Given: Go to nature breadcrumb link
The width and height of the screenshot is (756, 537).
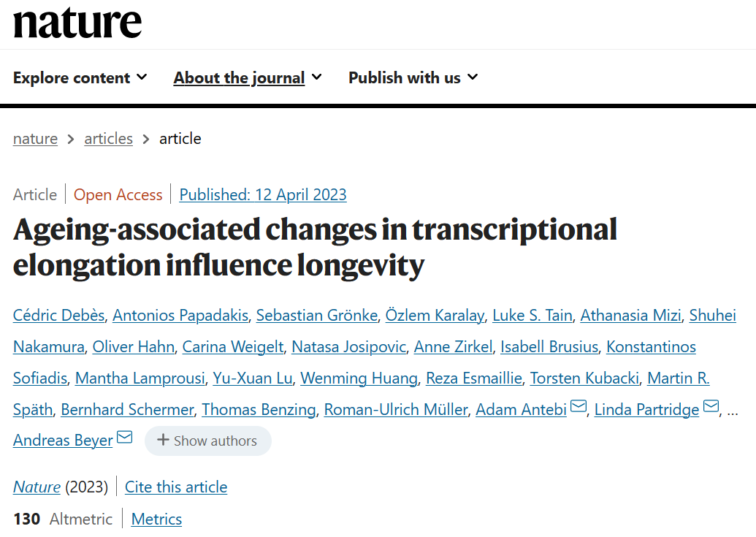Looking at the screenshot, I should click(x=35, y=139).
